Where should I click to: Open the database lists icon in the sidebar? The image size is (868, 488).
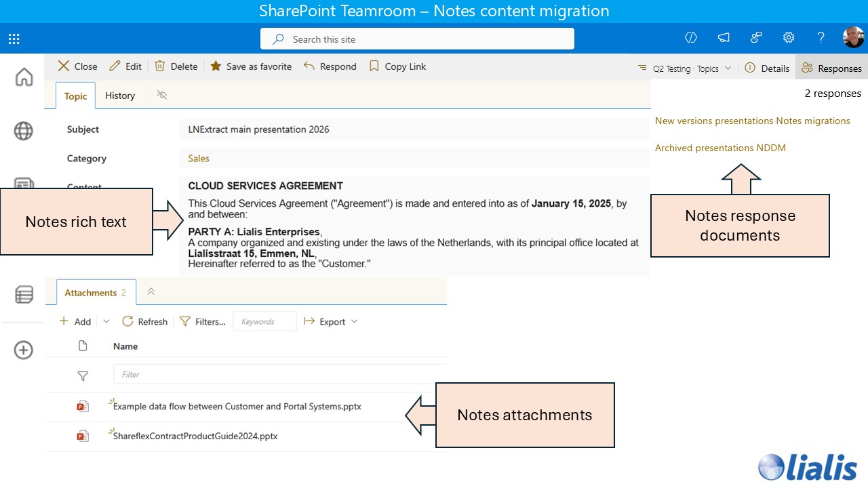pyautogui.click(x=24, y=294)
